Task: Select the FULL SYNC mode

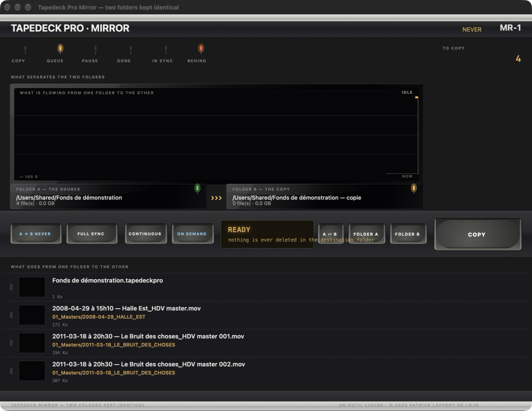Action: pyautogui.click(x=92, y=233)
